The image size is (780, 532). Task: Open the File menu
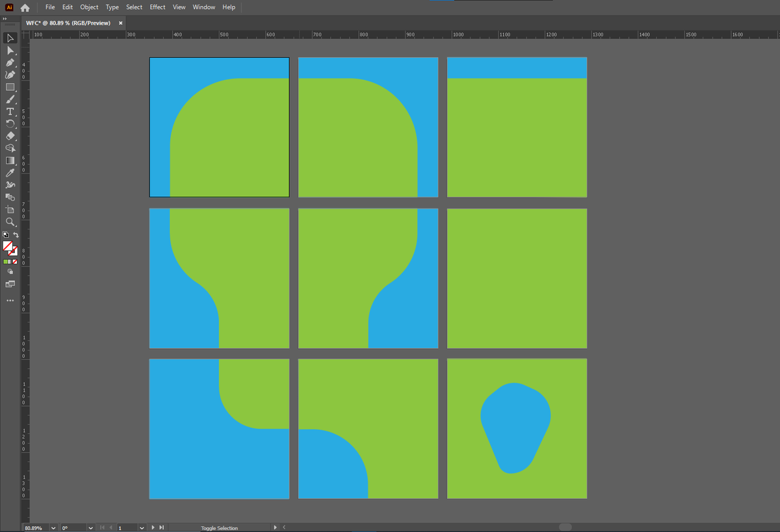[x=50, y=7]
